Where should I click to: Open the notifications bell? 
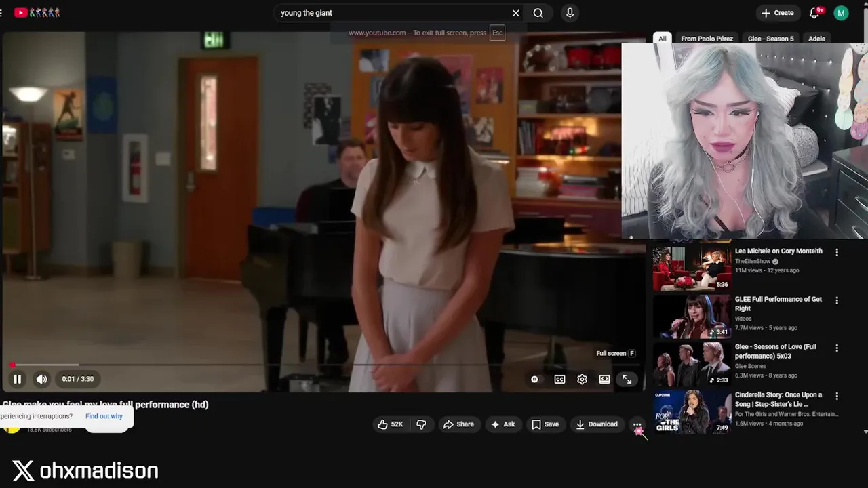tap(815, 13)
